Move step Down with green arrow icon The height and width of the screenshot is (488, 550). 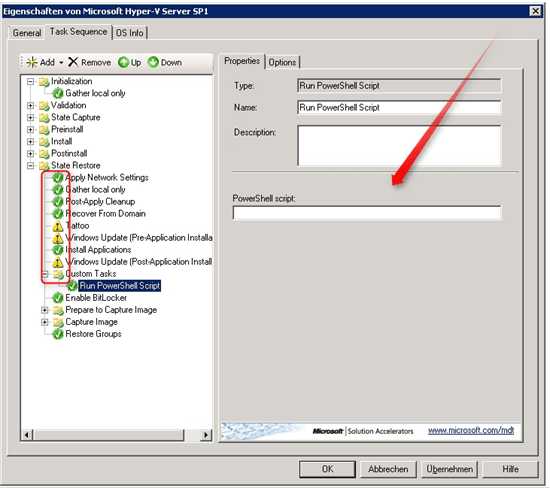153,62
